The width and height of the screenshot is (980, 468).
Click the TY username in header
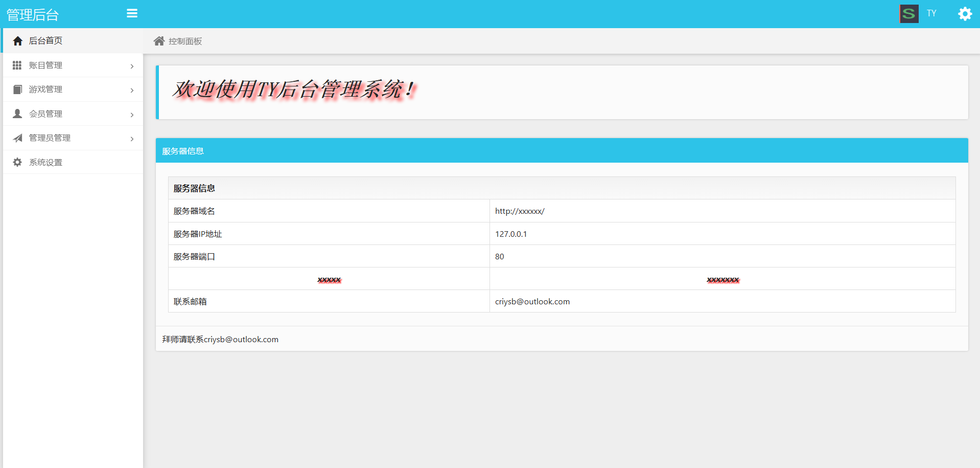(931, 13)
